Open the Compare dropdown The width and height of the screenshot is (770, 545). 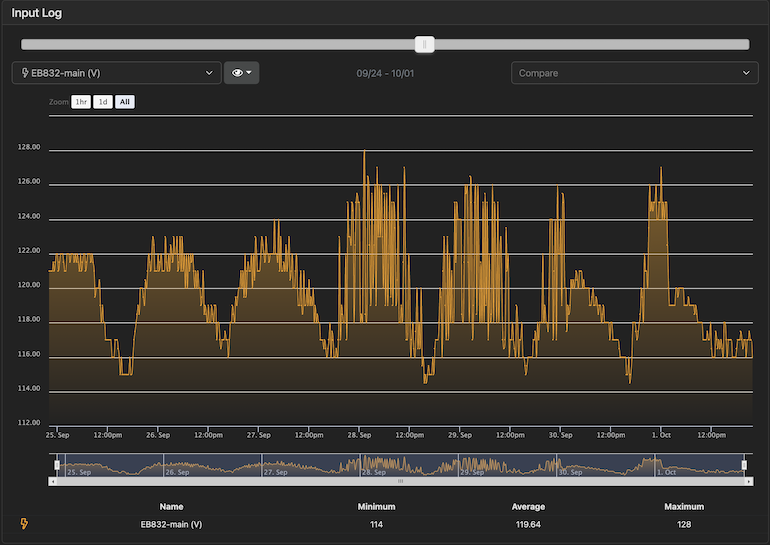tap(634, 73)
